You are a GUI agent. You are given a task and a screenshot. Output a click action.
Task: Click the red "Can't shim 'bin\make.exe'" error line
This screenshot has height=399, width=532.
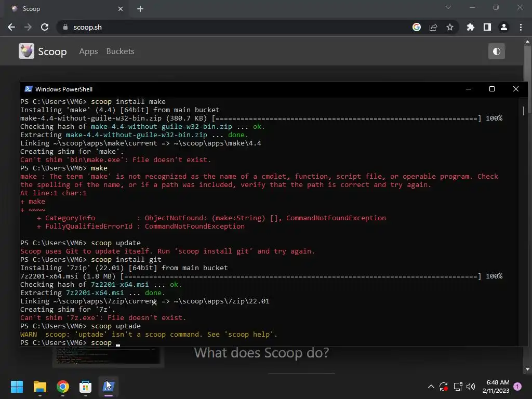coord(116,160)
